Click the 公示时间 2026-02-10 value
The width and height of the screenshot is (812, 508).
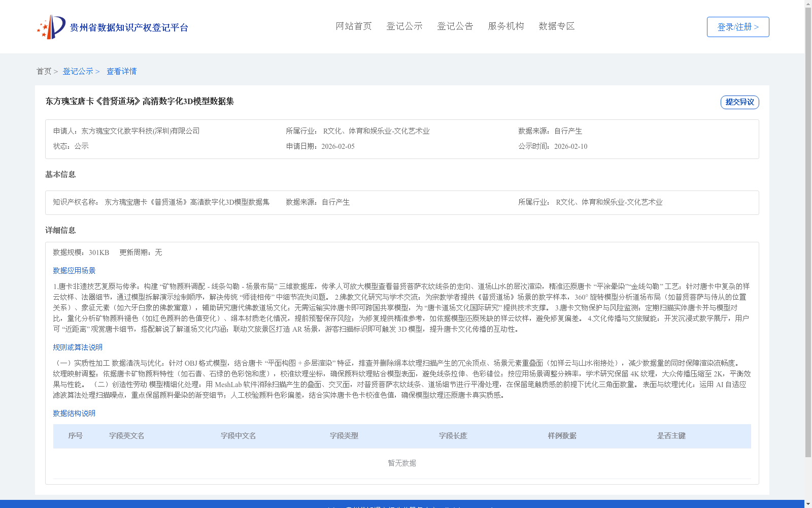click(571, 146)
